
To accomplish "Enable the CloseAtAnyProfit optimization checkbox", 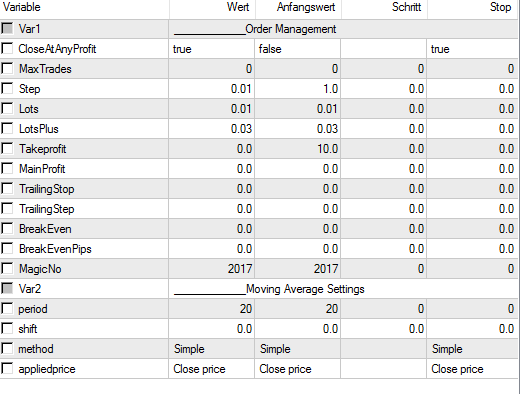I will [x=7, y=48].
